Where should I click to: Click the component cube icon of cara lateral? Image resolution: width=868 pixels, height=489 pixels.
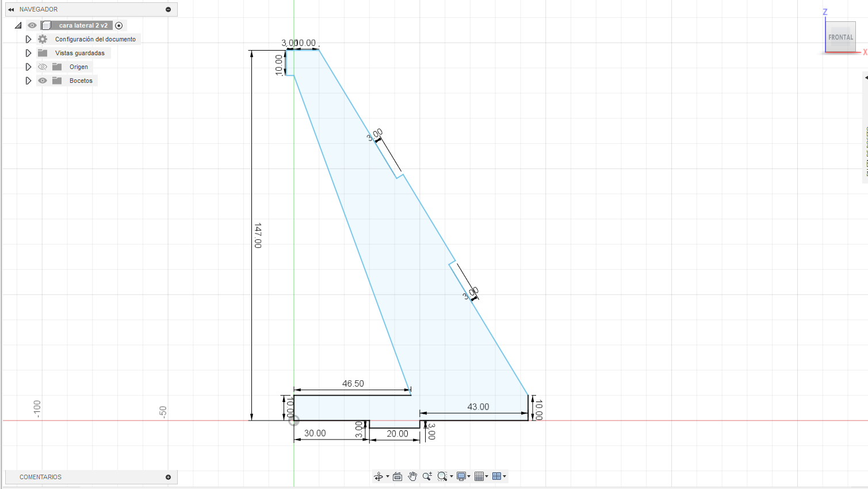pos(47,25)
